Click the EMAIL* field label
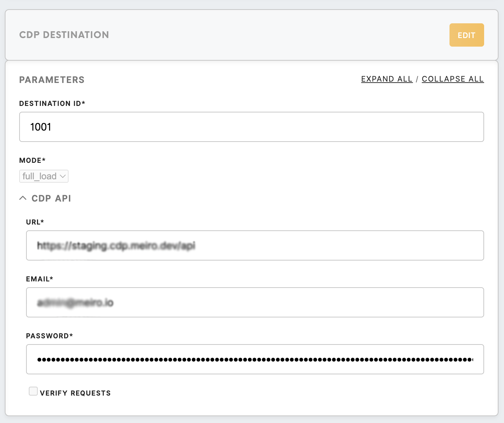 39,279
